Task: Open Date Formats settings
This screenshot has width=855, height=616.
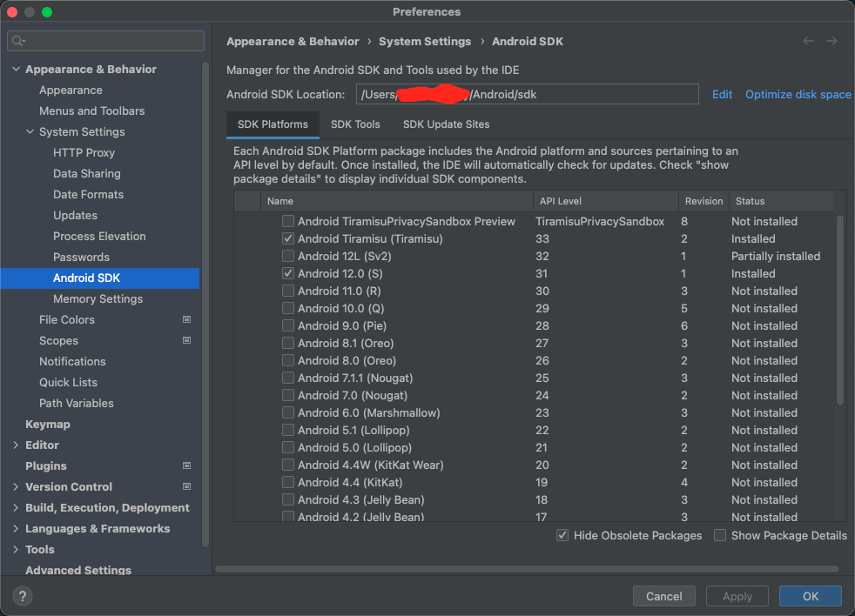Action: pos(88,194)
